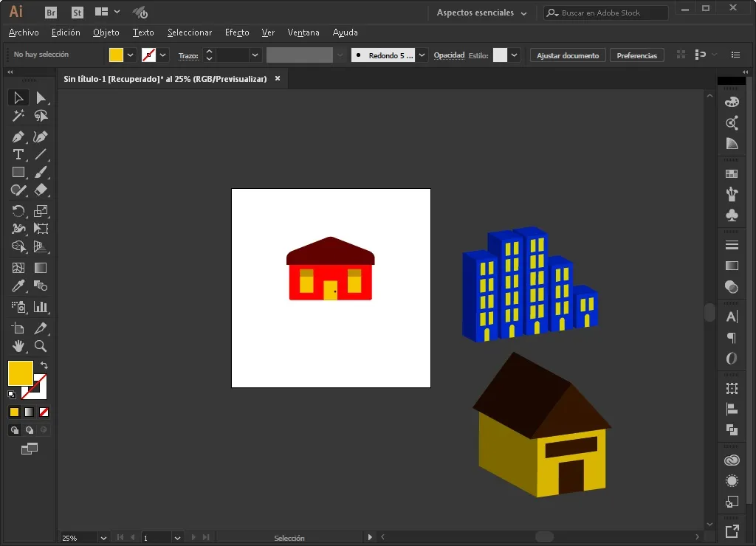Select the Free Transform tool
The image size is (756, 546).
pos(41,229)
